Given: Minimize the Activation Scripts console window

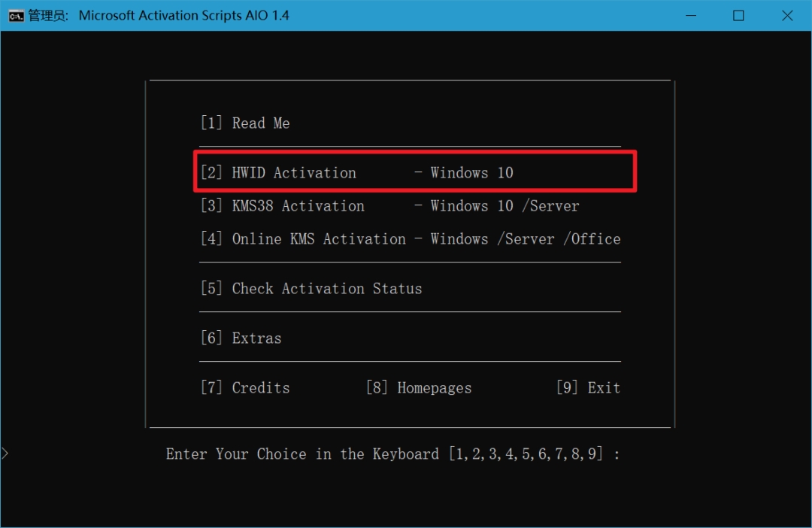Looking at the screenshot, I should coord(690,16).
